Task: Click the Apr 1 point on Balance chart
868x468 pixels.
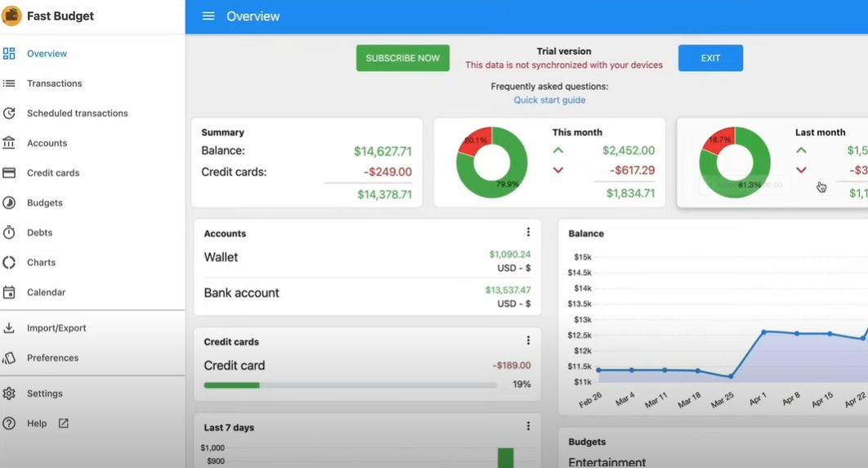Action: pyautogui.click(x=764, y=332)
